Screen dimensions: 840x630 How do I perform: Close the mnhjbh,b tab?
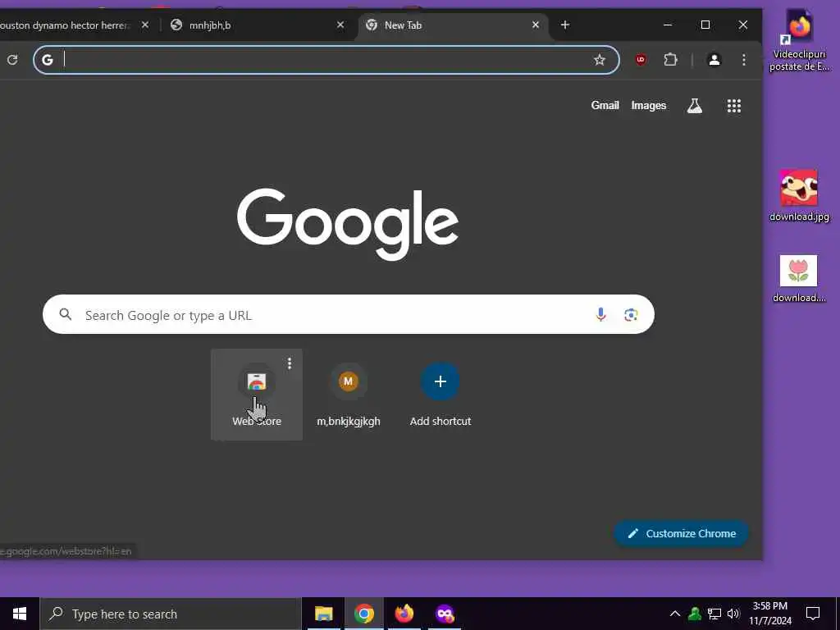tap(340, 25)
